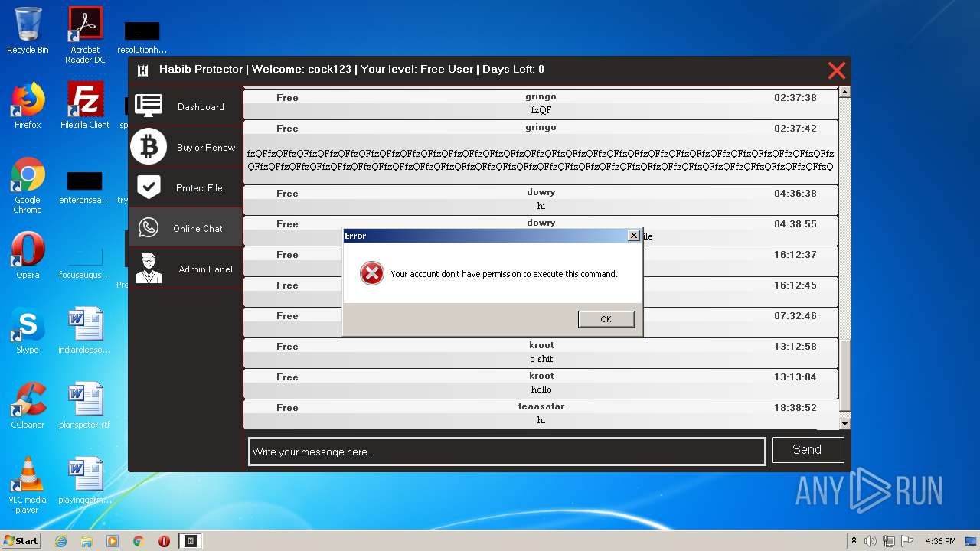Open Recycle Bin desktop icon
Viewport: 980px width, 551px height.
click(x=28, y=31)
